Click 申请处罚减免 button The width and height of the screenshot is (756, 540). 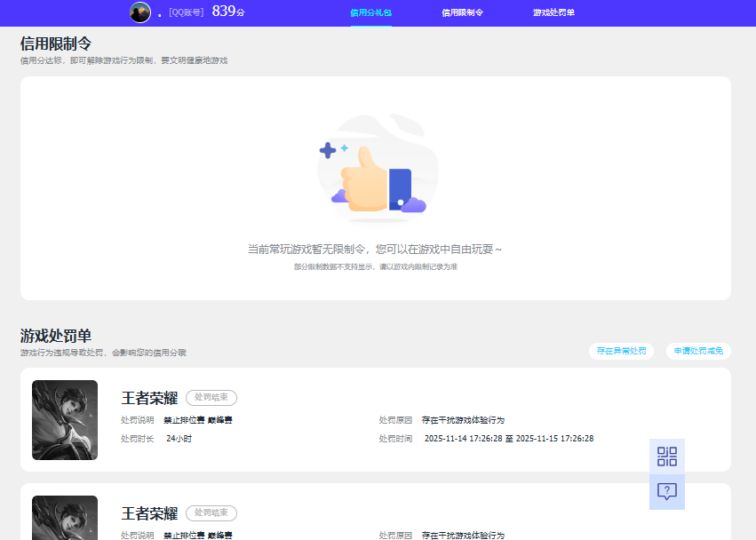coord(698,351)
